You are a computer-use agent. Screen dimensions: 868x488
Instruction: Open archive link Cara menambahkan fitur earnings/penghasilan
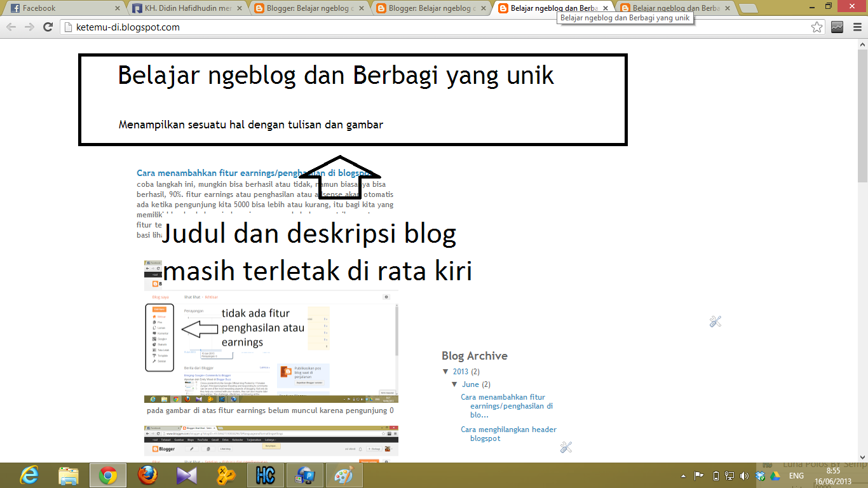(x=507, y=405)
